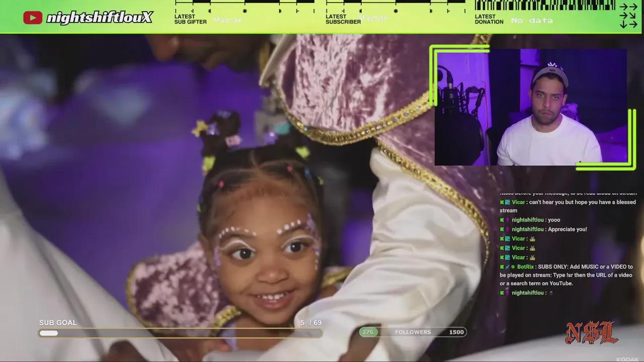Screen dimensions: 644x362
Task: Click the Sub Goal progress bar
Action: [180, 333]
